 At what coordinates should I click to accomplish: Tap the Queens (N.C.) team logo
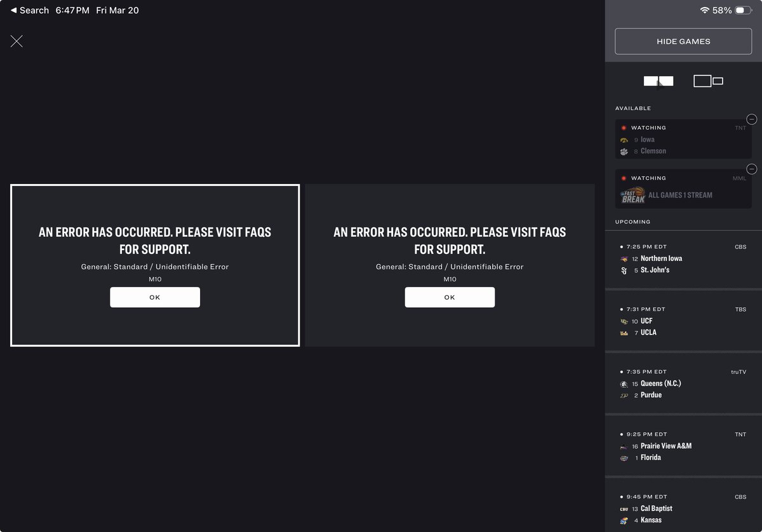624,384
